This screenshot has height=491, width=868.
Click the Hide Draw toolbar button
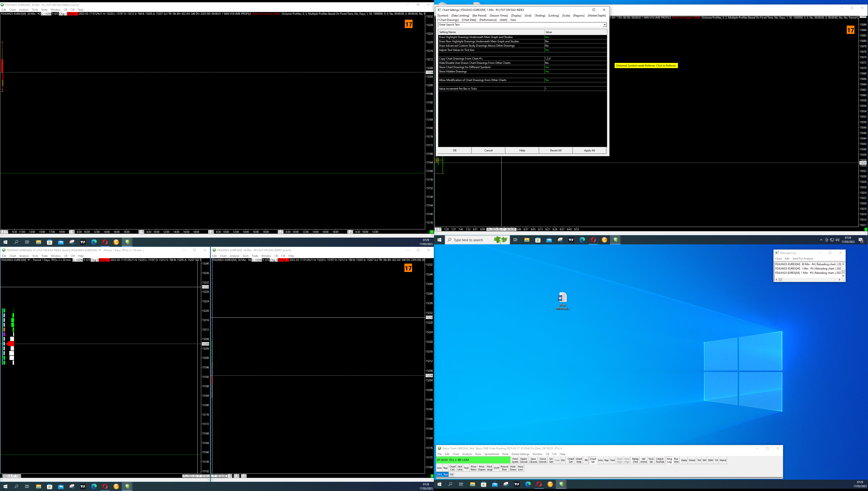(x=512, y=468)
